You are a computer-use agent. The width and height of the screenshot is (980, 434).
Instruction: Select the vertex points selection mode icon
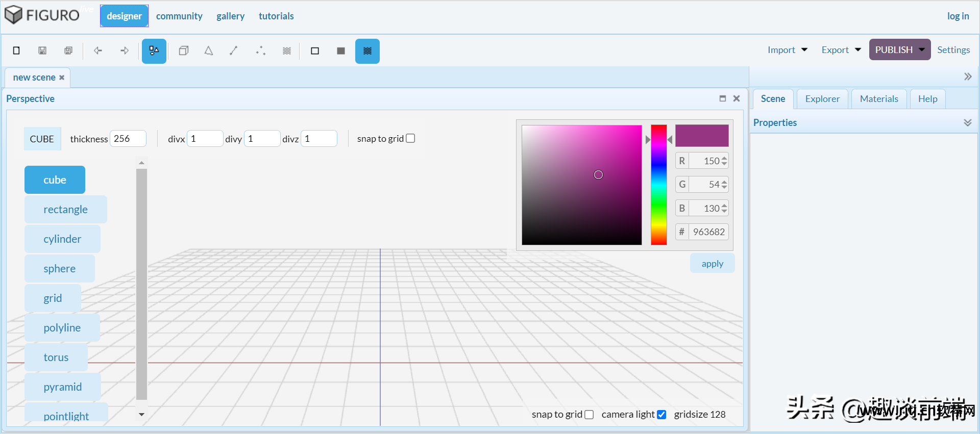[261, 50]
